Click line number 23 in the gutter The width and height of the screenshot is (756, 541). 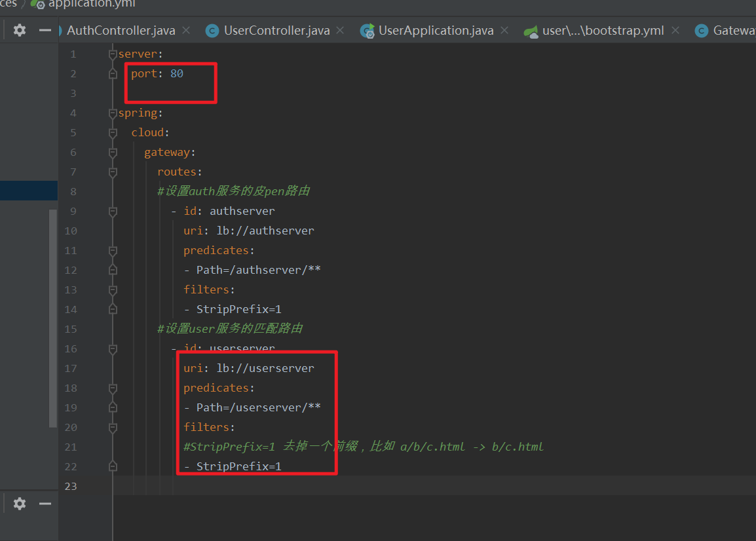70,486
